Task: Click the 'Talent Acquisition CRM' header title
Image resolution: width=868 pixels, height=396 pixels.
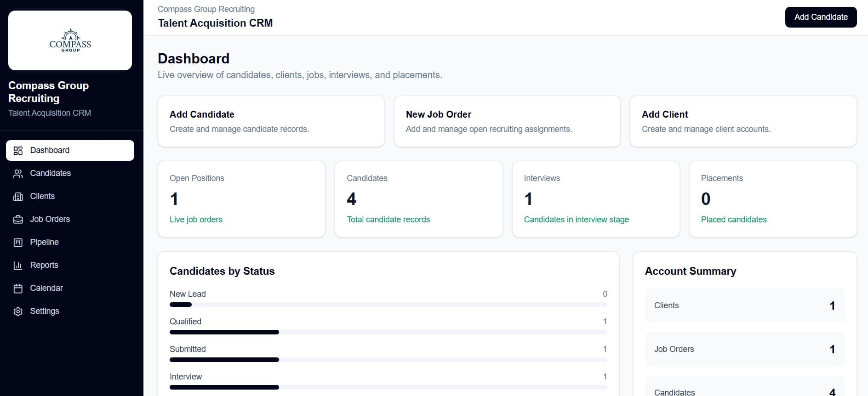Action: 215,23
